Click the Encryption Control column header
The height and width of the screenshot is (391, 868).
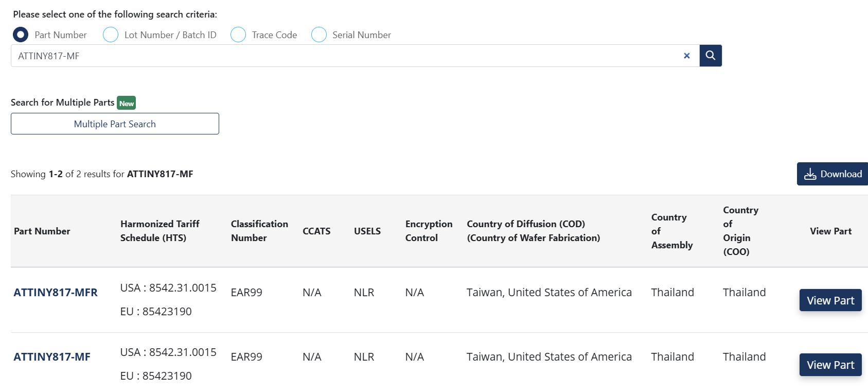[x=429, y=231]
